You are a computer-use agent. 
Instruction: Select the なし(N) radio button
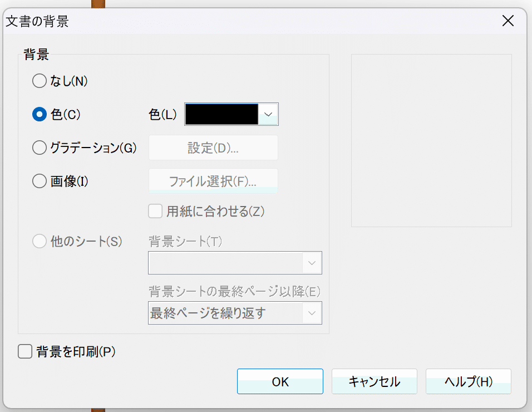40,81
